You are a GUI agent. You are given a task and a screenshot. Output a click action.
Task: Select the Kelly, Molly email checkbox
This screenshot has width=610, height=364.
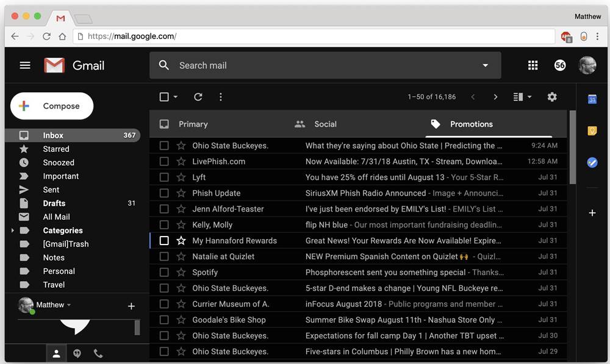(164, 225)
